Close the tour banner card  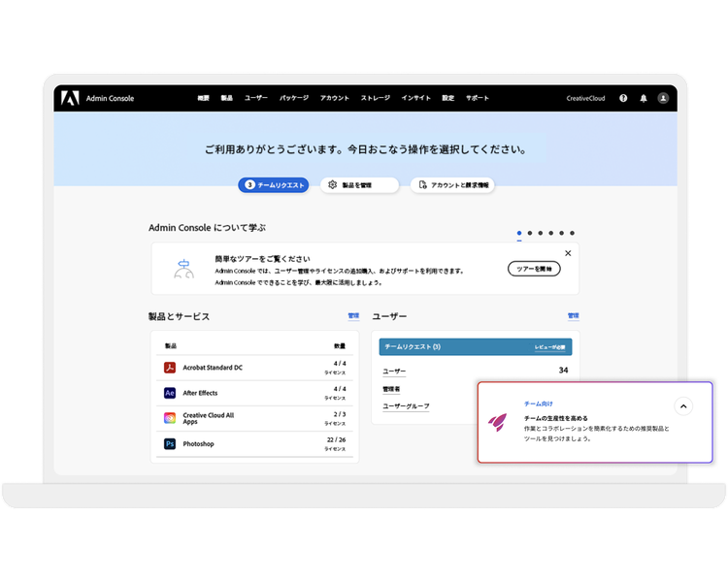[568, 253]
